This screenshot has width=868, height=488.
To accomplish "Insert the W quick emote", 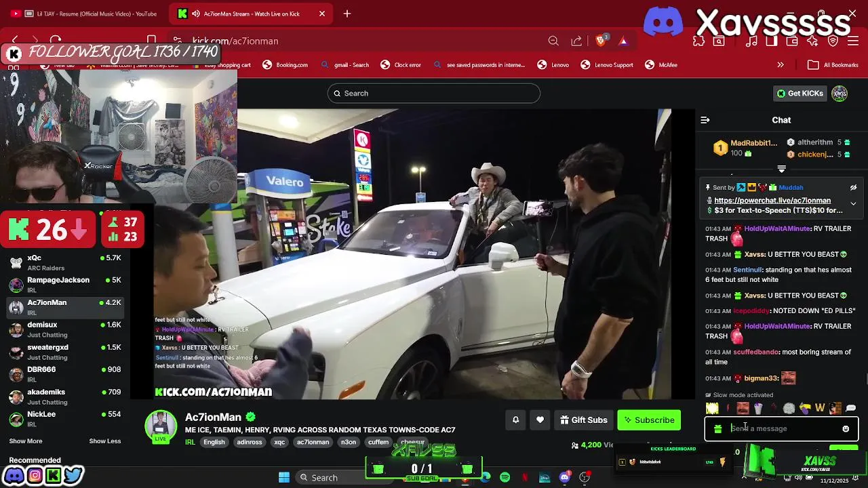I will coord(820,408).
